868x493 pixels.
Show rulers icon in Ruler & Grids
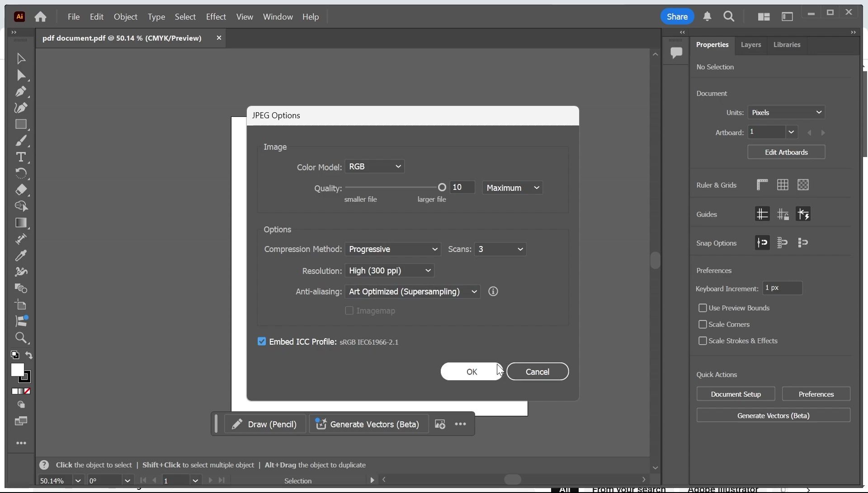[x=762, y=185]
